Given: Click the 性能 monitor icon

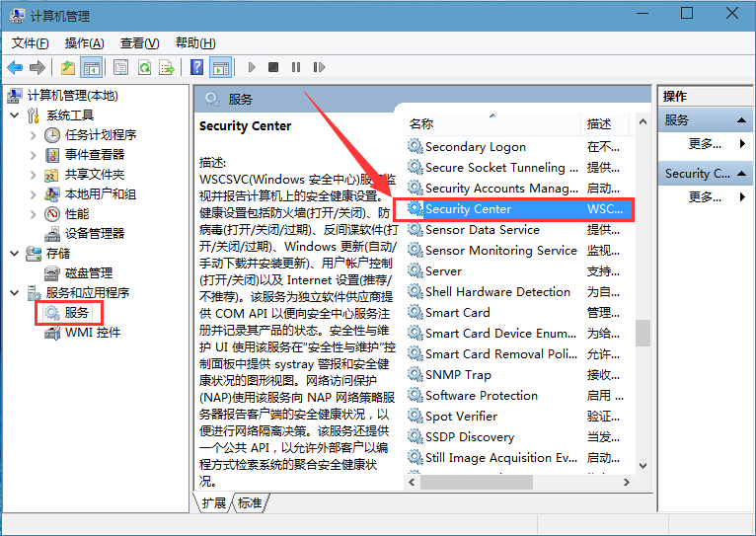Looking at the screenshot, I should click(52, 214).
